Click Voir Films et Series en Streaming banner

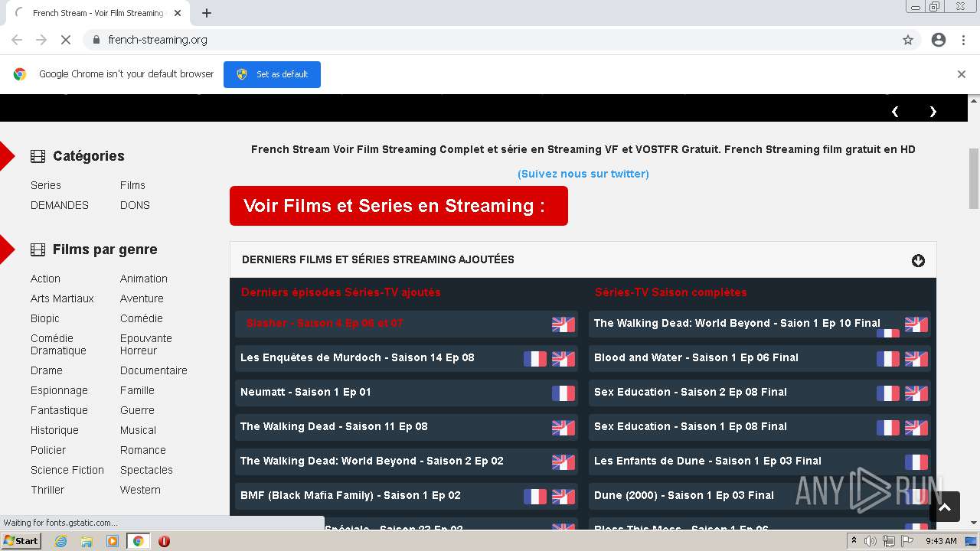coord(399,206)
